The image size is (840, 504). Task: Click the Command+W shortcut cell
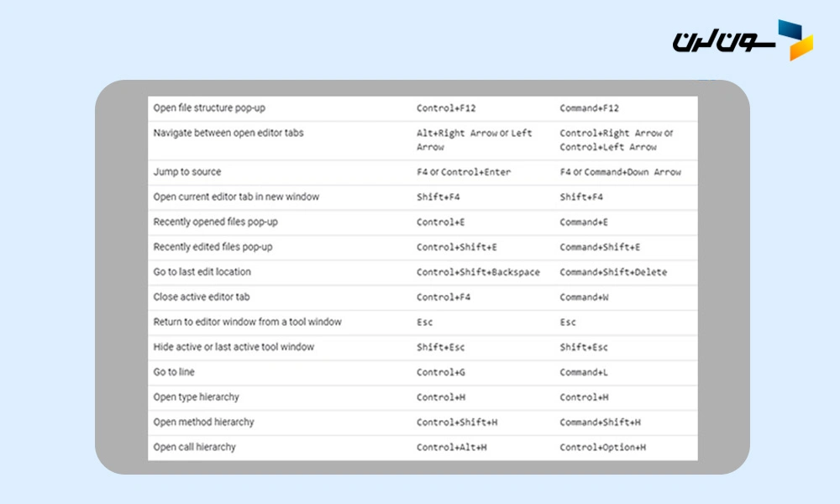click(x=584, y=297)
